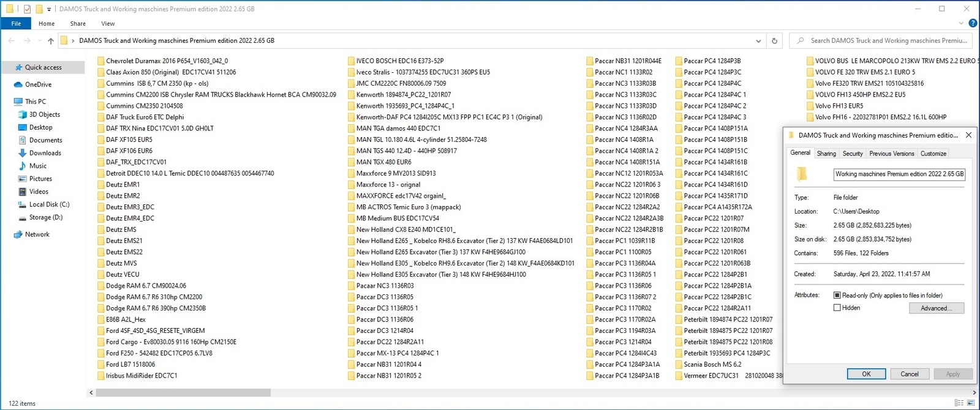This screenshot has height=410, width=980.
Task: Open the View ribbon tab
Action: point(108,23)
